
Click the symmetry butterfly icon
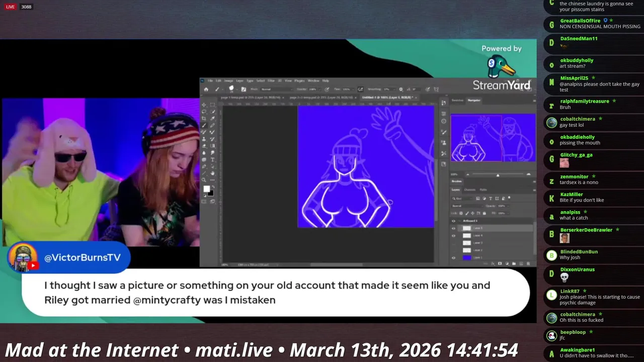pyautogui.click(x=436, y=89)
